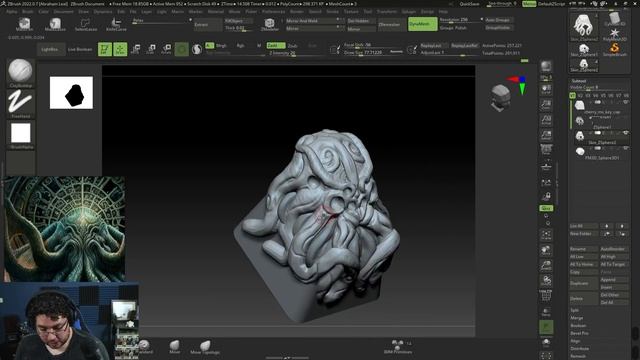
Task: Click the BPR render icon in right shelf
Action: (x=546, y=67)
